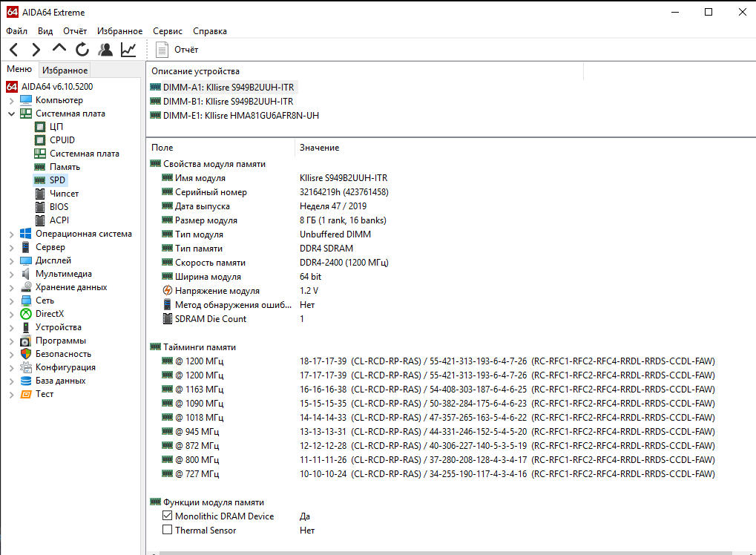Click the База данных database icon
The image size is (756, 555).
25,381
